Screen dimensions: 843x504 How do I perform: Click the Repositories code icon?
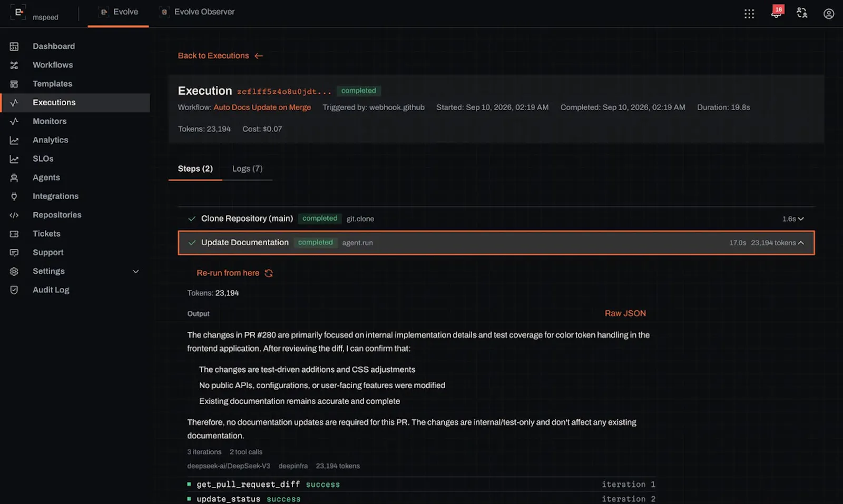(14, 215)
